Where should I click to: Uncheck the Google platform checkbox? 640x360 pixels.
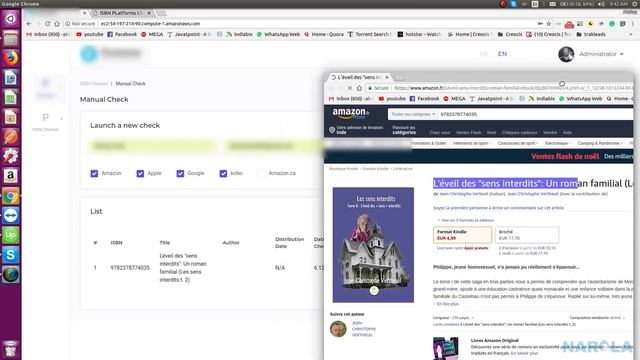[x=180, y=173]
